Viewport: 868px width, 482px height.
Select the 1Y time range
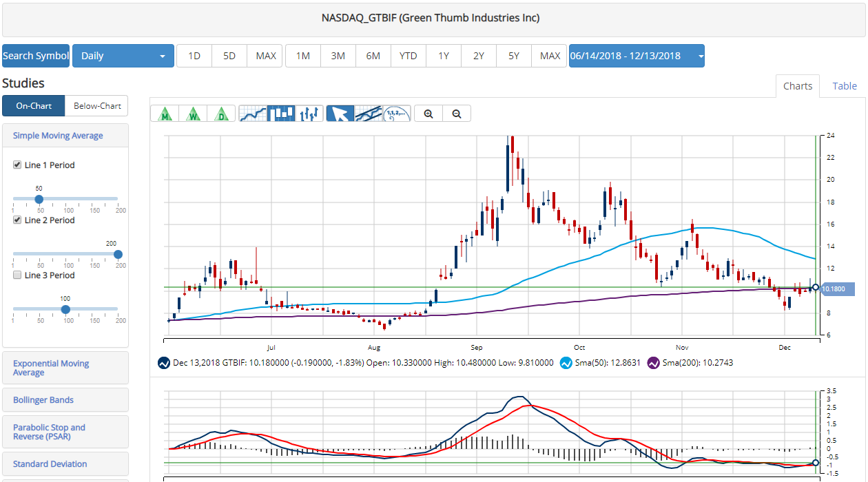[444, 56]
